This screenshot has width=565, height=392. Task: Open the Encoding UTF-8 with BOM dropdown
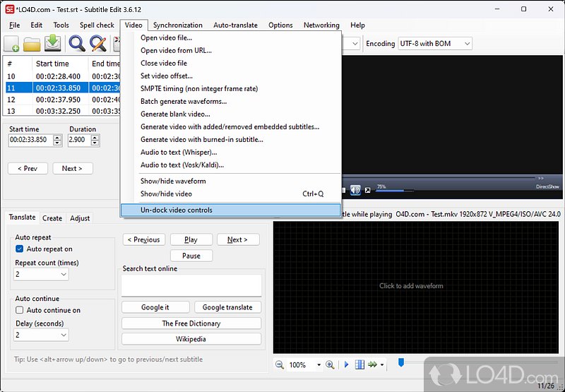coord(434,44)
